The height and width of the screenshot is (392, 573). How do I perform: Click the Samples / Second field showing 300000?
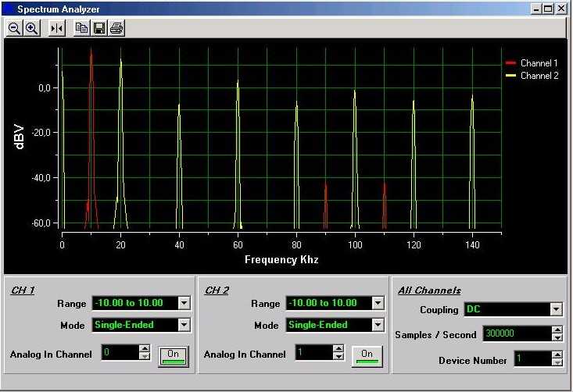[x=517, y=333]
